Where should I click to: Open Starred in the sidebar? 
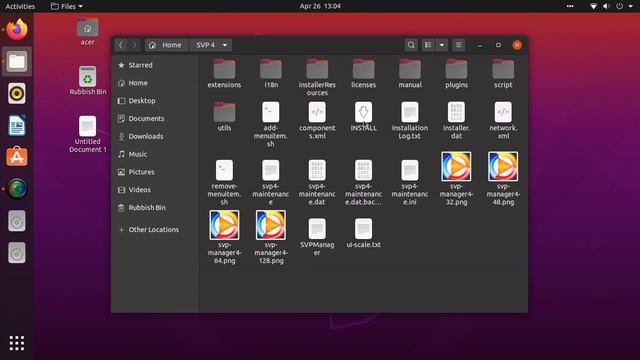coord(155,65)
